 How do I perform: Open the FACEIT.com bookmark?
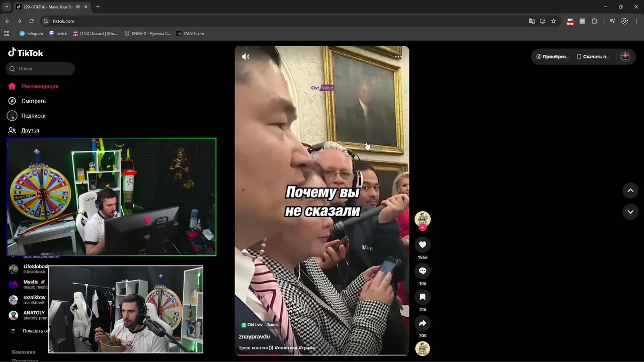point(190,34)
